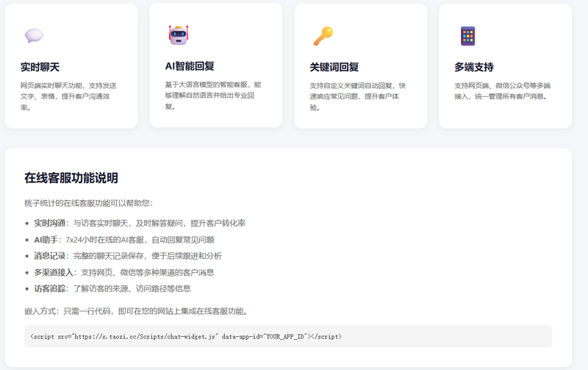Click the device icon for 多端支持

point(467,36)
